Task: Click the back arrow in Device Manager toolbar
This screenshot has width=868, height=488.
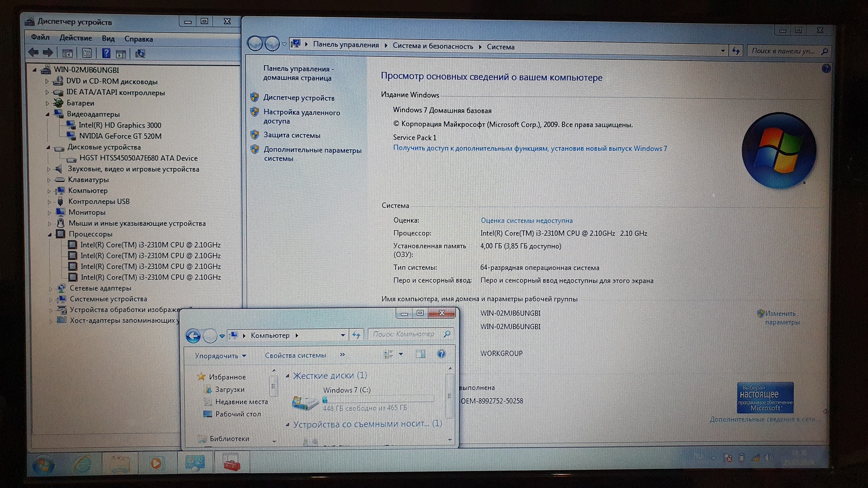Action: click(x=33, y=53)
